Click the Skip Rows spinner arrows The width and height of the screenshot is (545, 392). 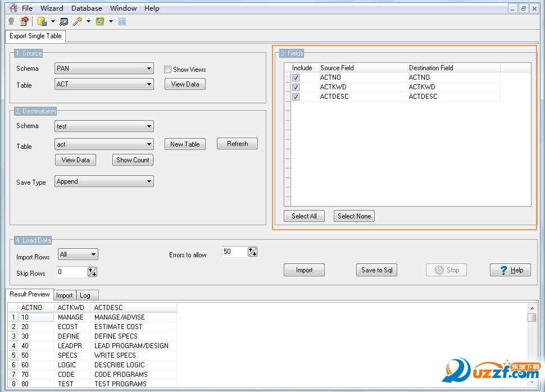coord(93,272)
